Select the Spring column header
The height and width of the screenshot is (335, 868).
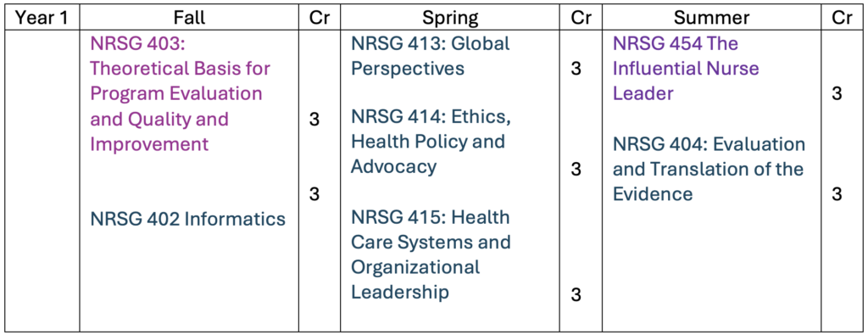450,19
